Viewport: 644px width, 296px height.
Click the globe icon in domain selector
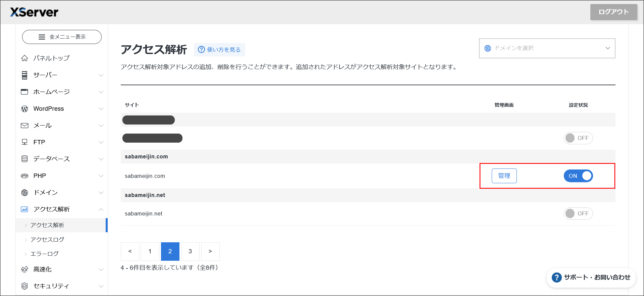pos(488,48)
